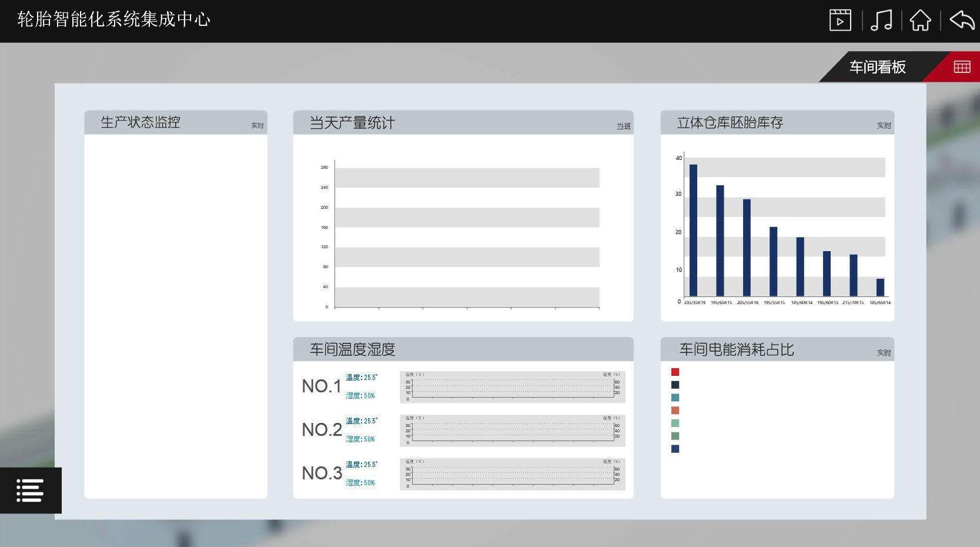This screenshot has width=980, height=547.
Task: Open the red table grid icon
Action: [x=962, y=67]
